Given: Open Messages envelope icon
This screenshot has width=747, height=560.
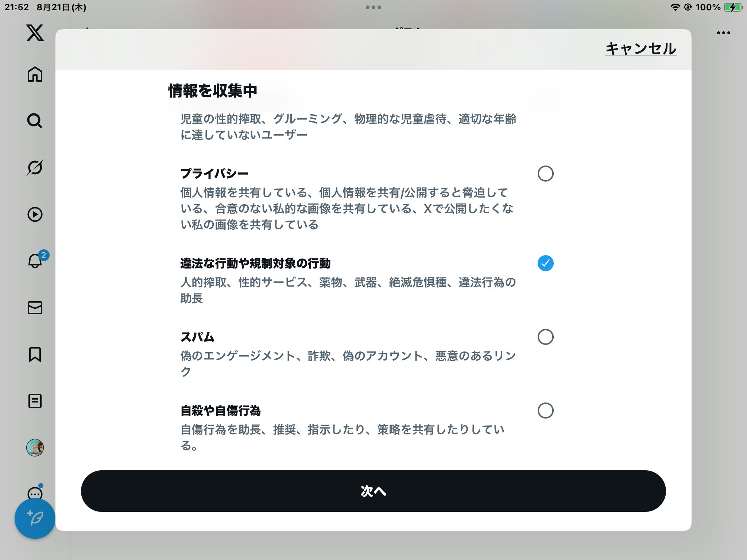Looking at the screenshot, I should click(x=35, y=308).
